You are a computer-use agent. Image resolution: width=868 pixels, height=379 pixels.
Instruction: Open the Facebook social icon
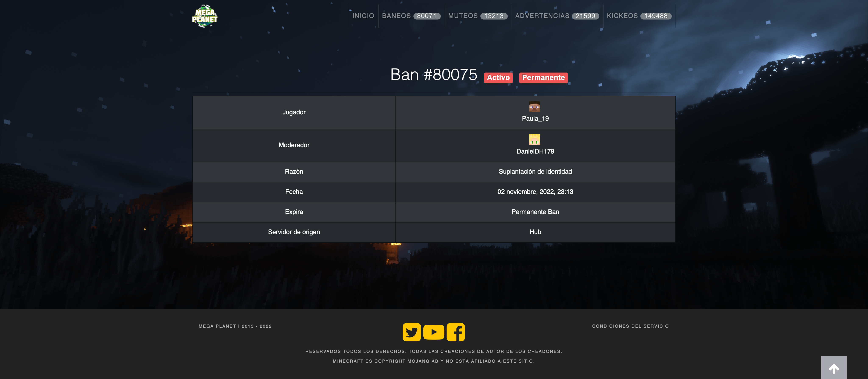coord(456,332)
